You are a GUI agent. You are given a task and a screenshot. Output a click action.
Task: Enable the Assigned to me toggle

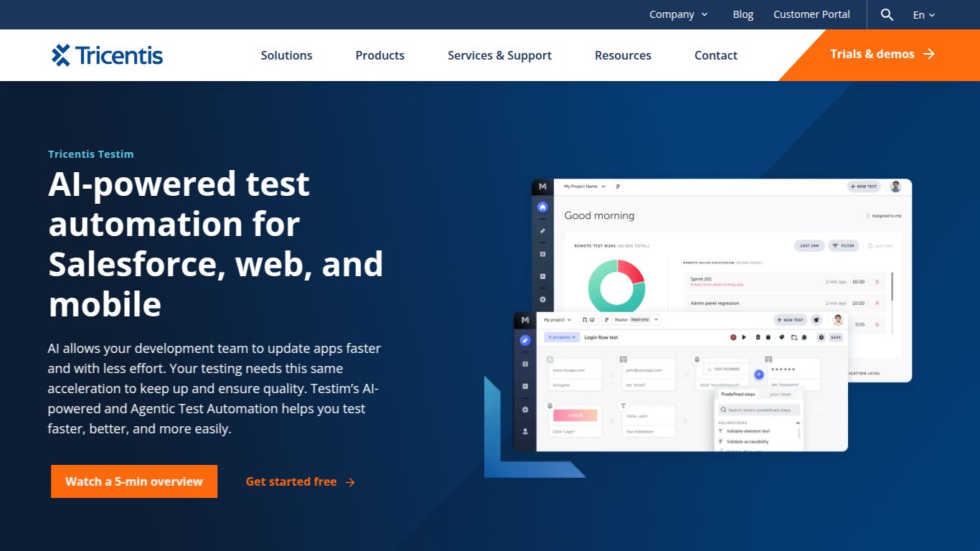[866, 216]
